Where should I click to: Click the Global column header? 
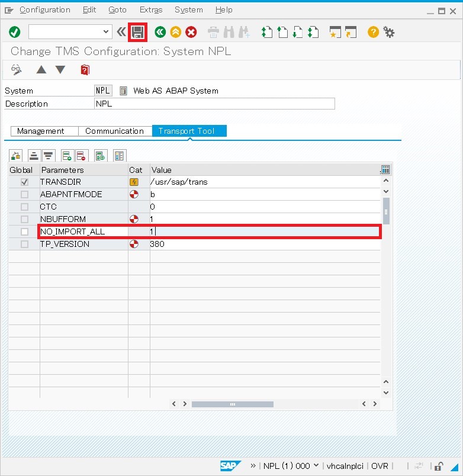(24, 170)
